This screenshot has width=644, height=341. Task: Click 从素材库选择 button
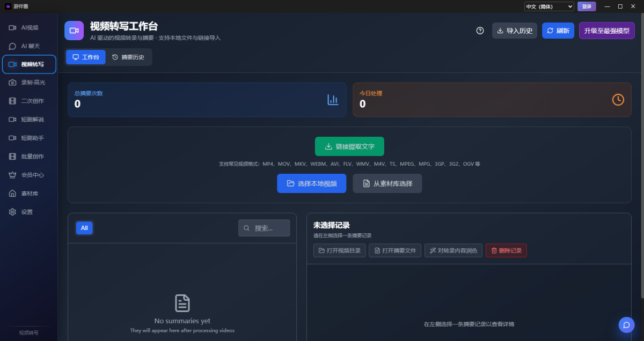[387, 183]
